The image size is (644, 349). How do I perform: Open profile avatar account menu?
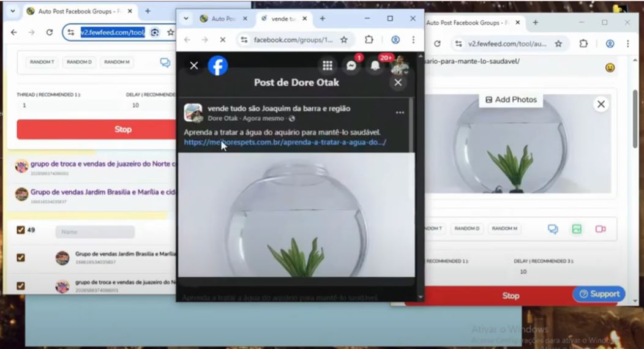[399, 66]
